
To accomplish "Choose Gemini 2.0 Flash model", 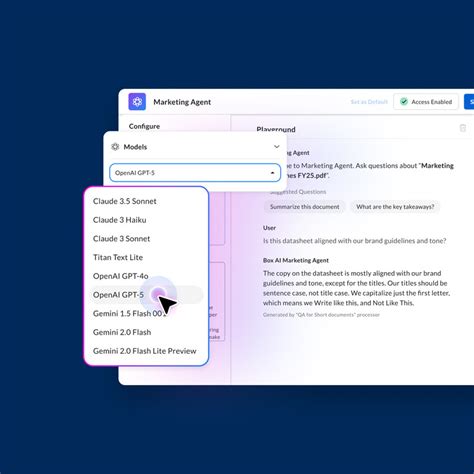I will click(x=122, y=332).
